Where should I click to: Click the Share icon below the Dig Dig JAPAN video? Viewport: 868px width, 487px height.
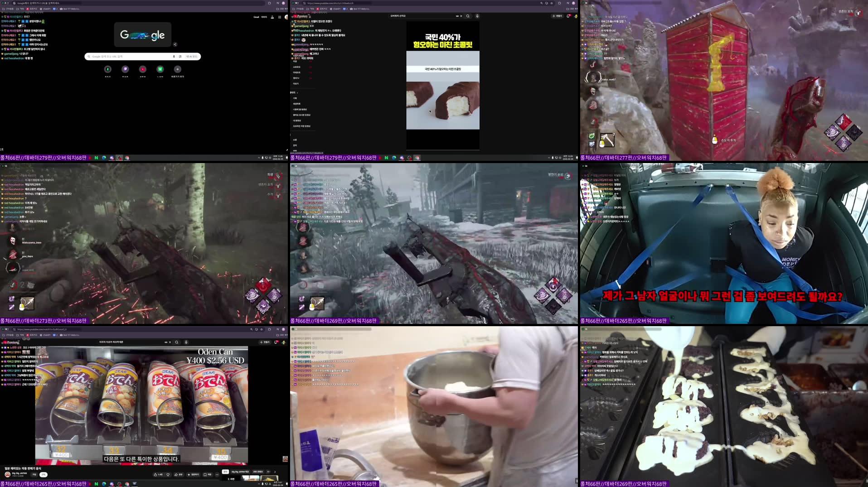tap(179, 474)
